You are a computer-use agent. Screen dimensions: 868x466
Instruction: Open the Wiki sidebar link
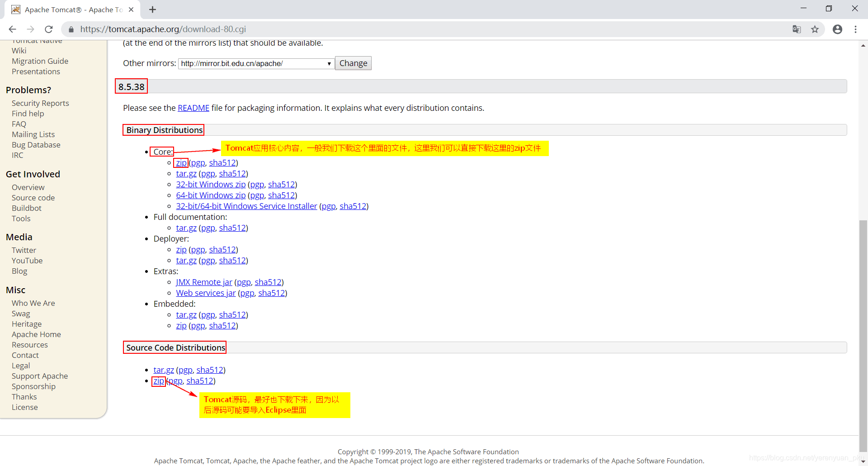[x=19, y=51]
